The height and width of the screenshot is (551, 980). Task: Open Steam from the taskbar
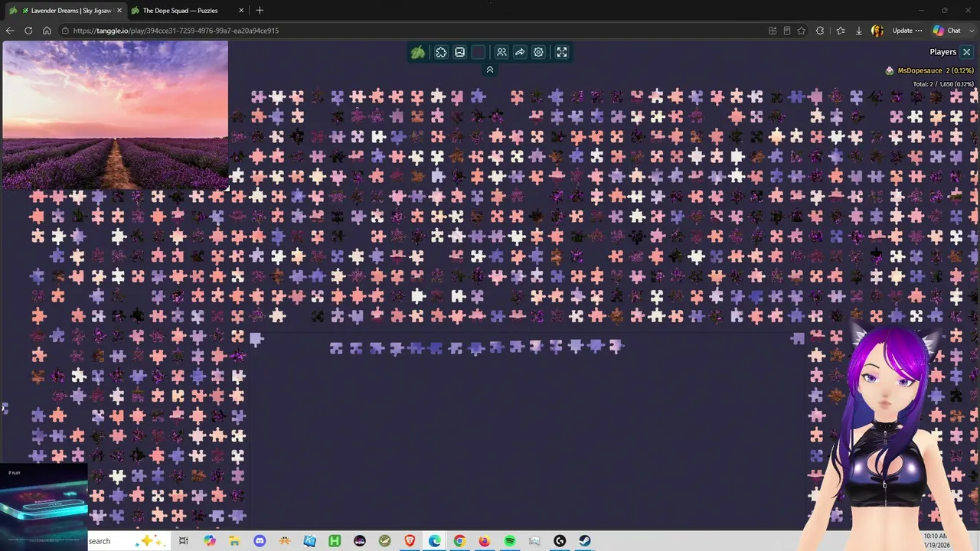585,541
